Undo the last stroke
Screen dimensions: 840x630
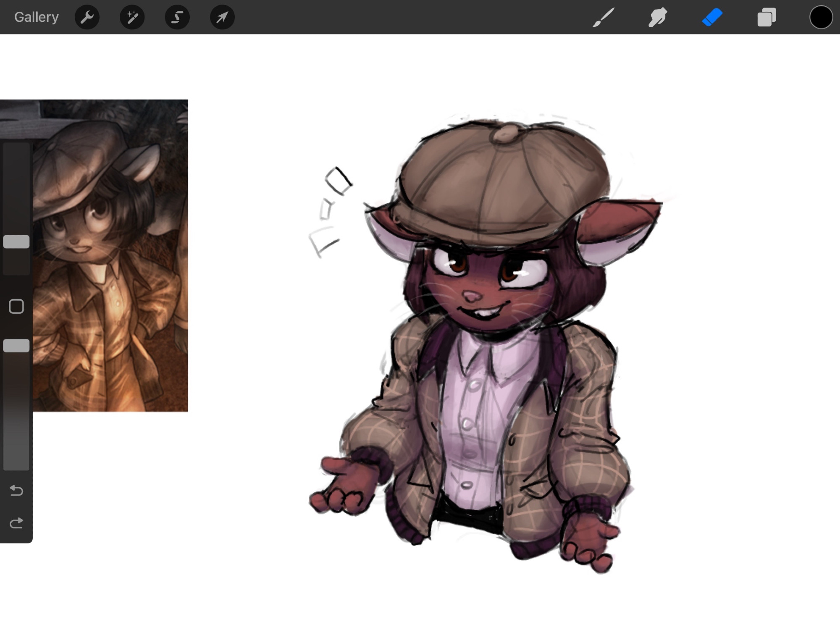point(16,490)
